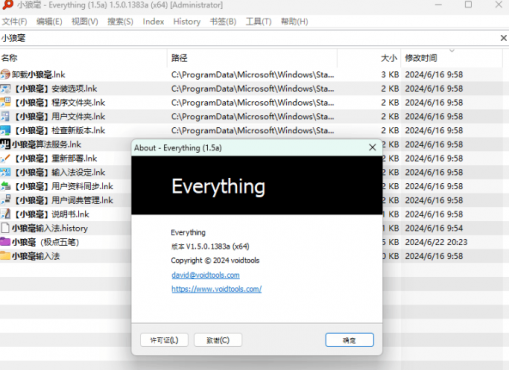Click the 卸载小狼毫.lnk file icon

coord(5,74)
